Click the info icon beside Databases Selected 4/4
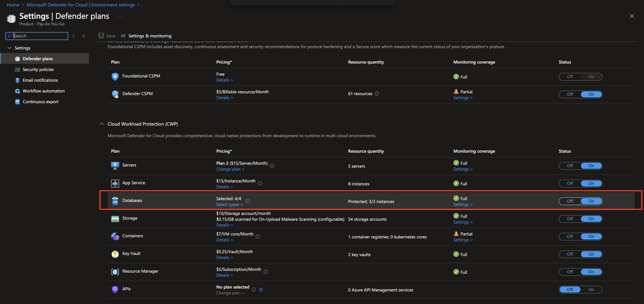Screen dimensions: 644x304 pyautogui.click(x=248, y=201)
